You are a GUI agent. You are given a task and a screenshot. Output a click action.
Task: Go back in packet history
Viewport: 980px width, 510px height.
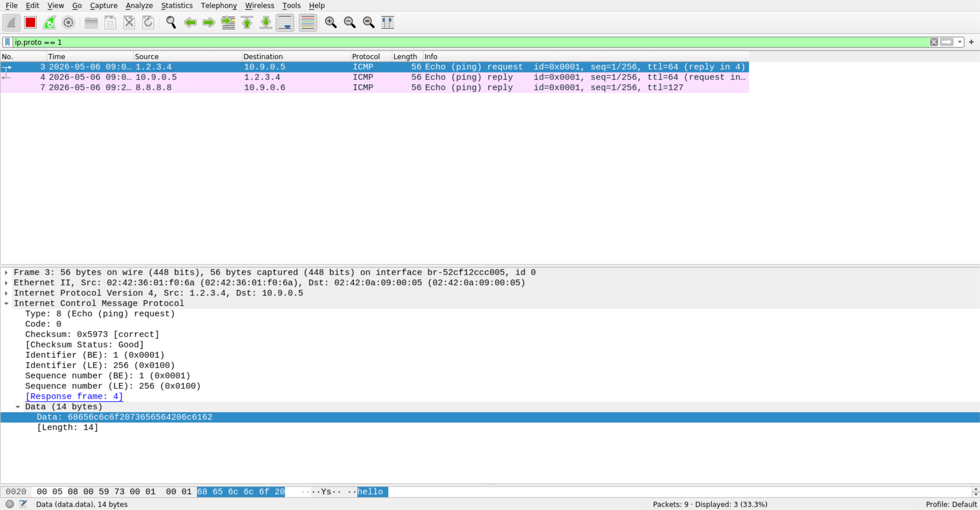[x=190, y=23]
